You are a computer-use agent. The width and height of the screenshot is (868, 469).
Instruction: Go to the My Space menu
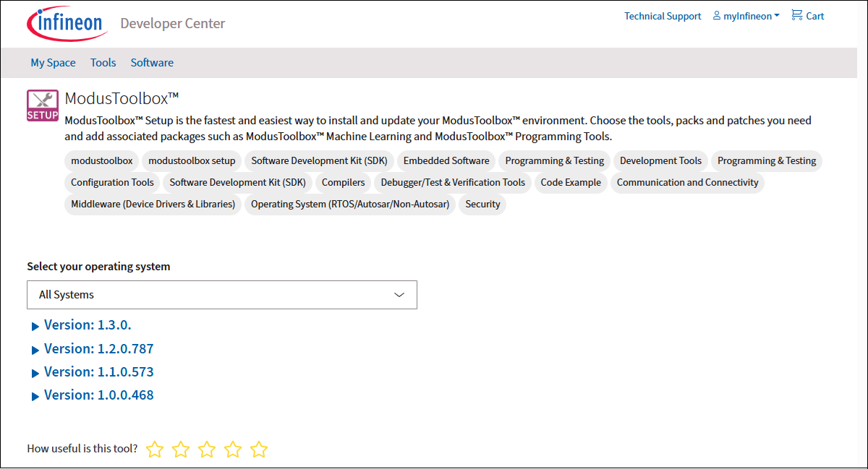(x=53, y=63)
